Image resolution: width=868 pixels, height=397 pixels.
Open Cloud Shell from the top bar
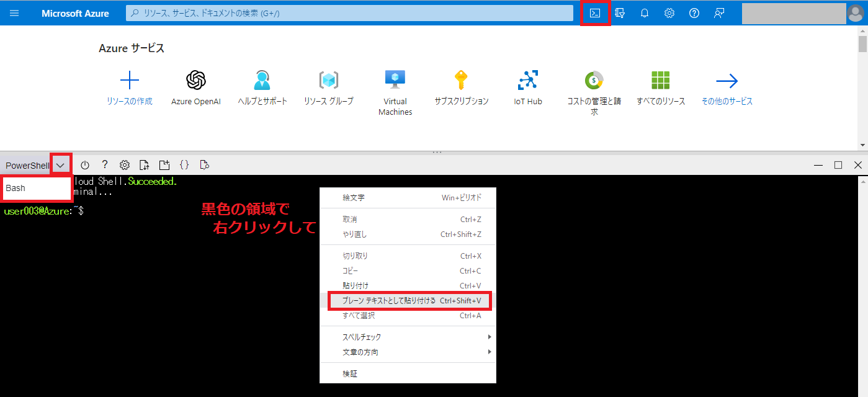pos(595,13)
